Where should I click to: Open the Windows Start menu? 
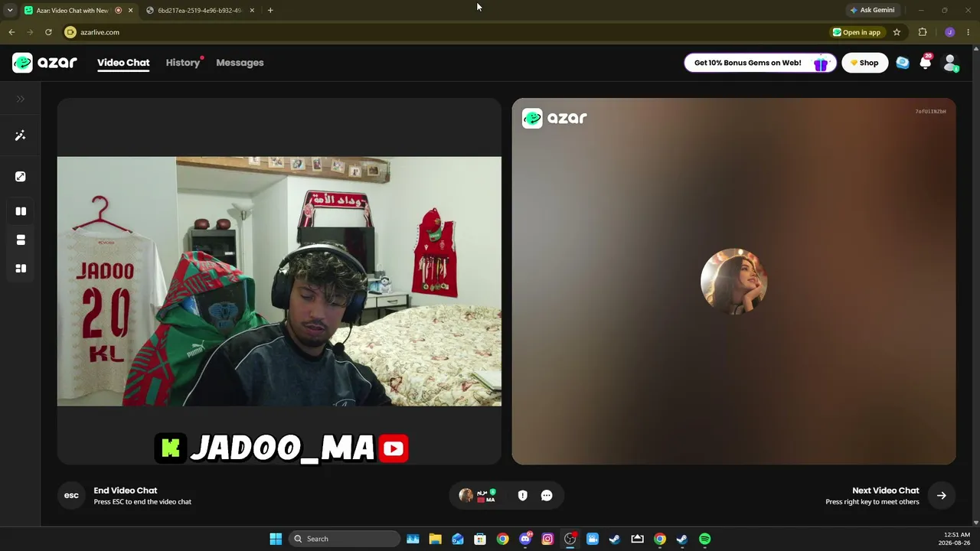(x=276, y=539)
